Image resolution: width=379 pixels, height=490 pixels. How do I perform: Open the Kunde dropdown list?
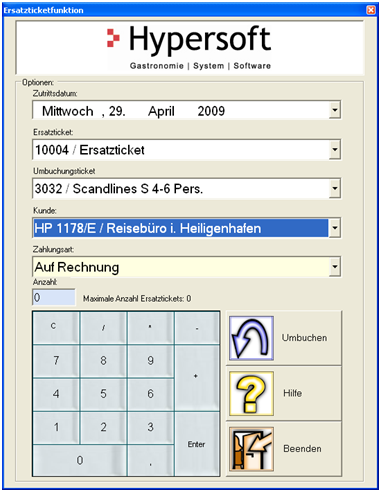tap(335, 228)
